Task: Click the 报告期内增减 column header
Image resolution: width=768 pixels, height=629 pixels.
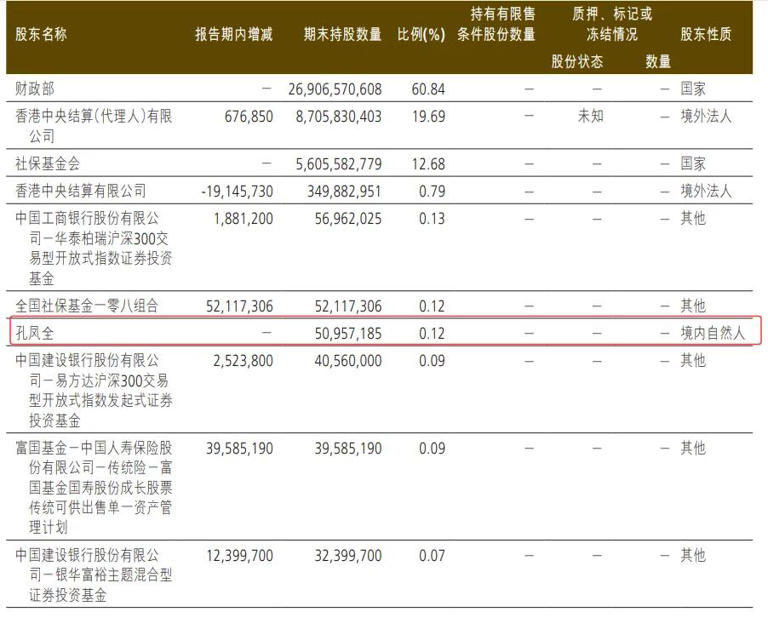Action: (234, 34)
